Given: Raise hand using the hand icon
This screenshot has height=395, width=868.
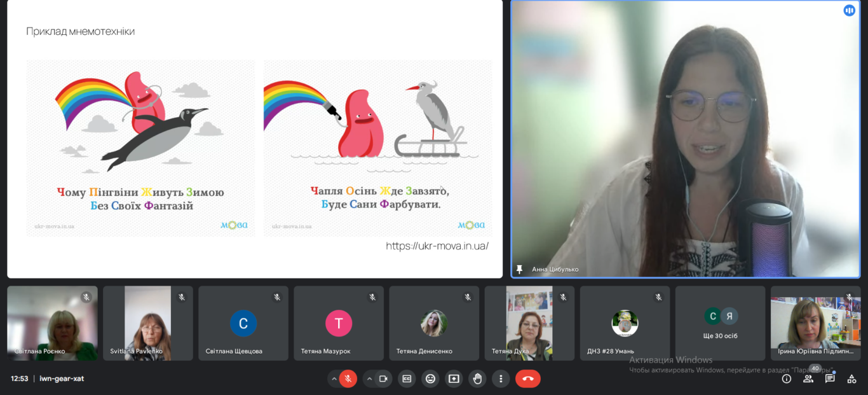Looking at the screenshot, I should click(x=477, y=378).
